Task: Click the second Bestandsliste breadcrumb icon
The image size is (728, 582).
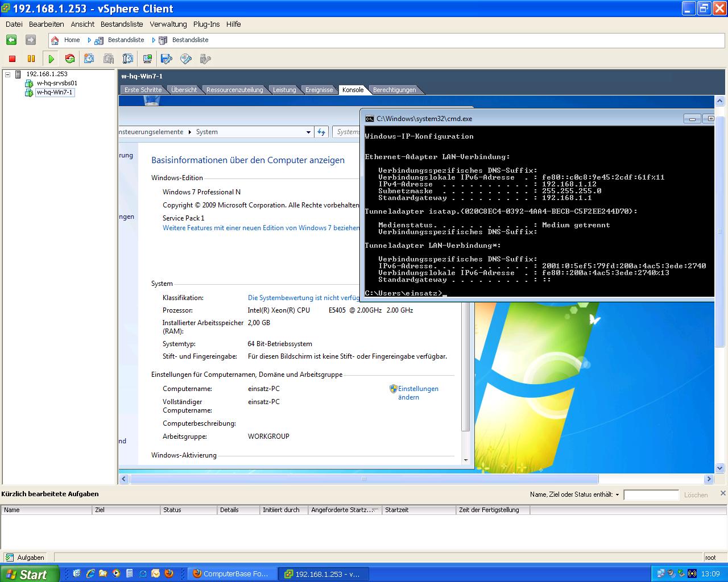Action: (x=163, y=40)
